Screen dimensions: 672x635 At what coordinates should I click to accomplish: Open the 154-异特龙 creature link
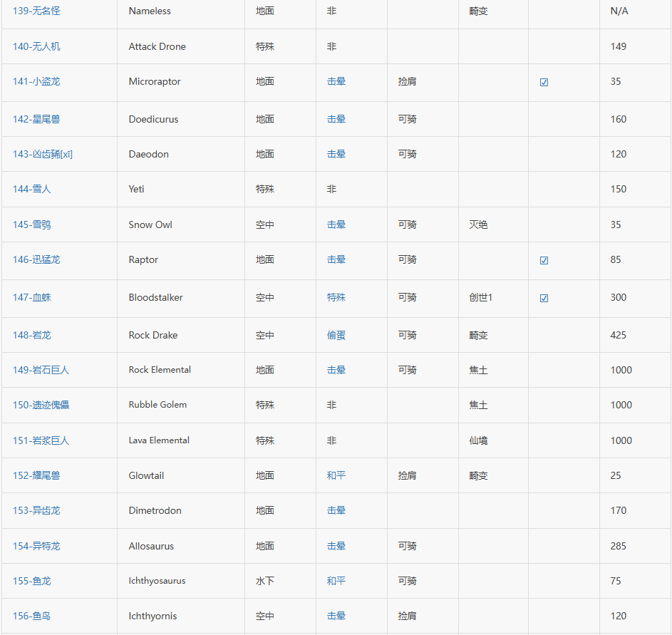pyautogui.click(x=36, y=547)
